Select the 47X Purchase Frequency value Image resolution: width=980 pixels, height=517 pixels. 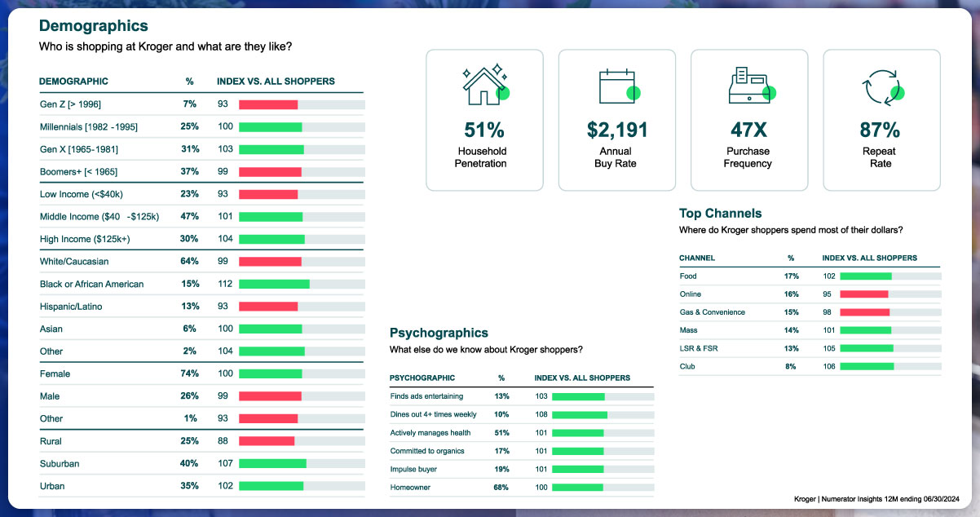[x=749, y=130]
